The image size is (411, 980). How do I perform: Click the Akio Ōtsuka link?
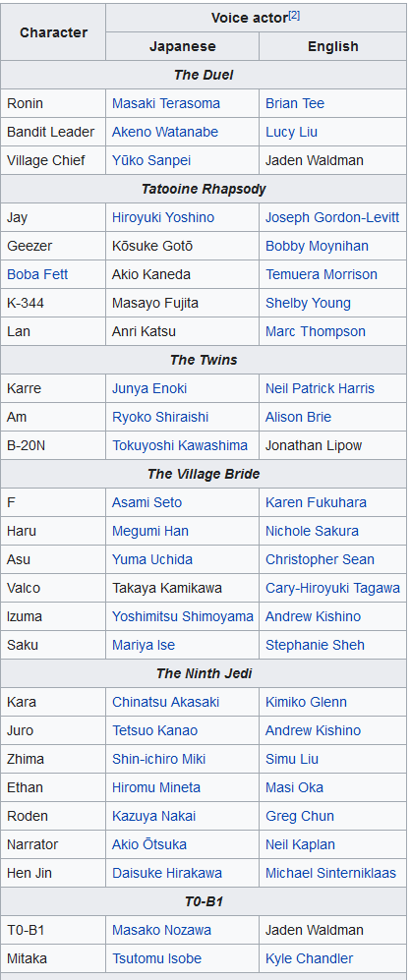point(148,844)
